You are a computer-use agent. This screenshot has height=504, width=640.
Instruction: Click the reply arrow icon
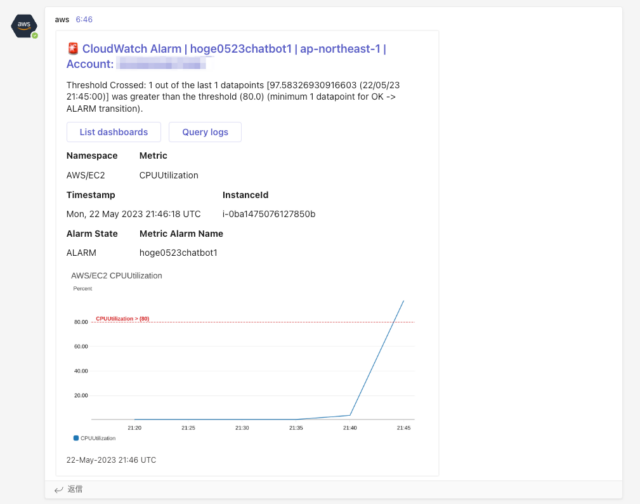59,489
